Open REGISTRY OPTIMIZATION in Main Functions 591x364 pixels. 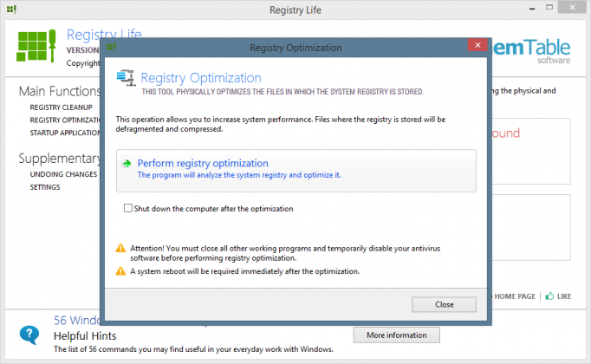pyautogui.click(x=65, y=120)
